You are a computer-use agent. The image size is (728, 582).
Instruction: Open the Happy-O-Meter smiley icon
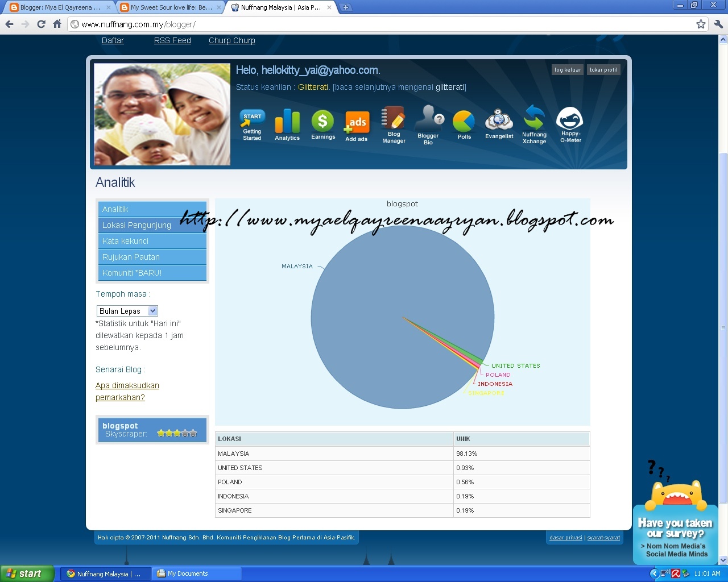[x=570, y=124]
